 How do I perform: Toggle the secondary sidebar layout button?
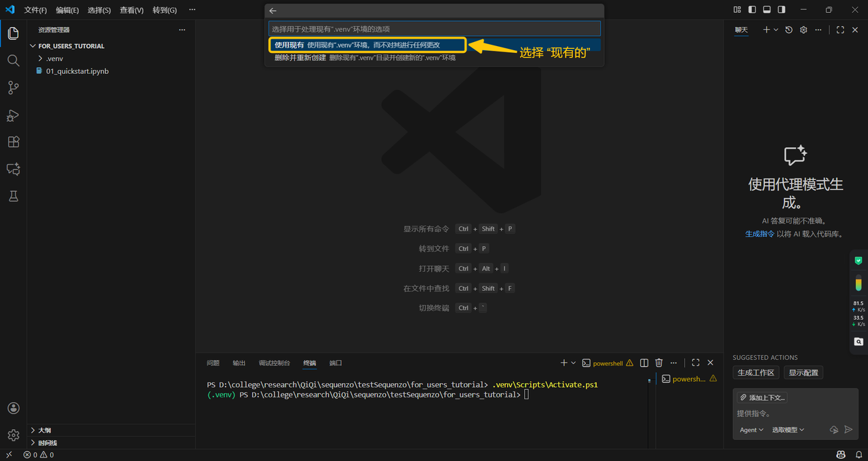click(782, 9)
